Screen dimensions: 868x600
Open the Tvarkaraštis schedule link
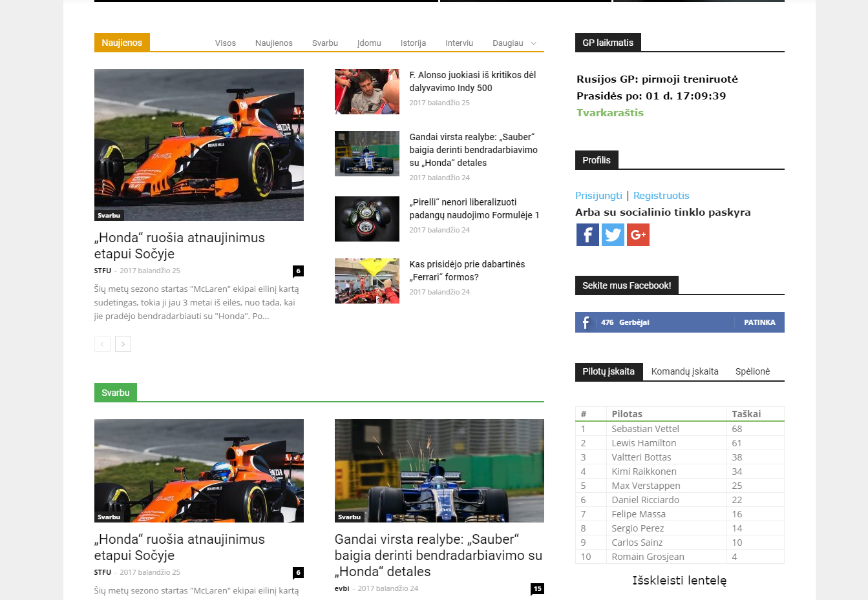610,112
